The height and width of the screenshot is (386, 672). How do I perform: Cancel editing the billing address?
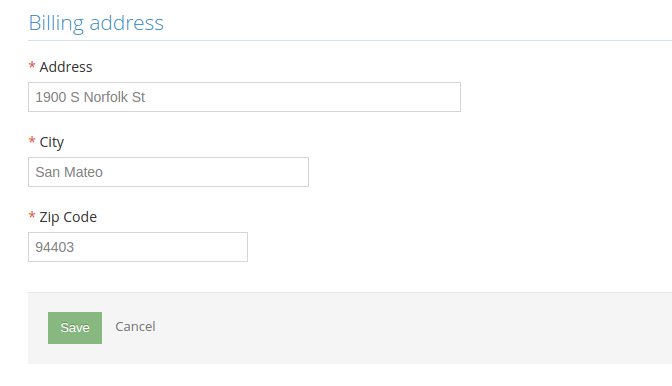coord(135,327)
